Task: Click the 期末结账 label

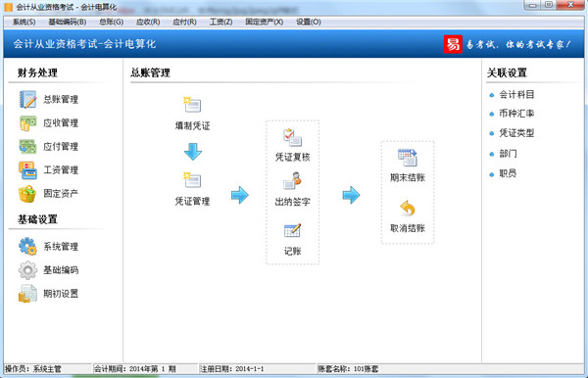Action: click(408, 178)
